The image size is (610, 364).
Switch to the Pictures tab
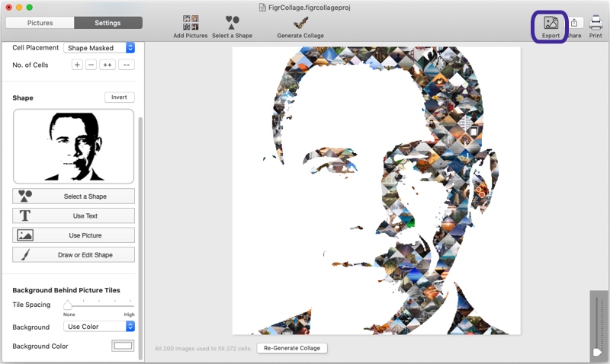pyautogui.click(x=40, y=23)
